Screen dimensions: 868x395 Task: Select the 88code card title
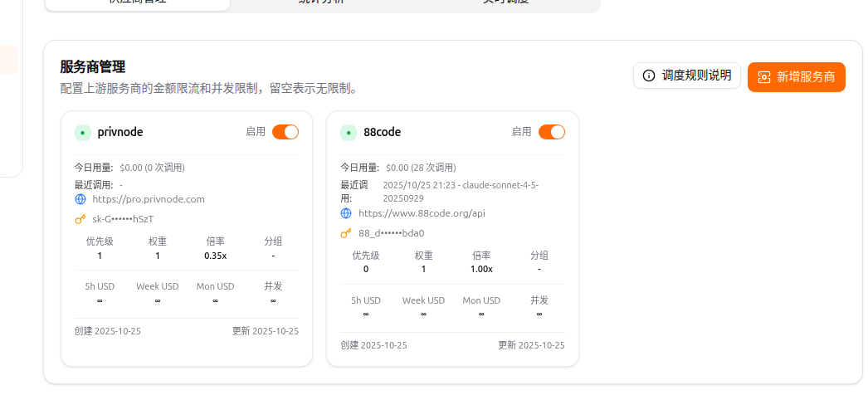tap(382, 132)
